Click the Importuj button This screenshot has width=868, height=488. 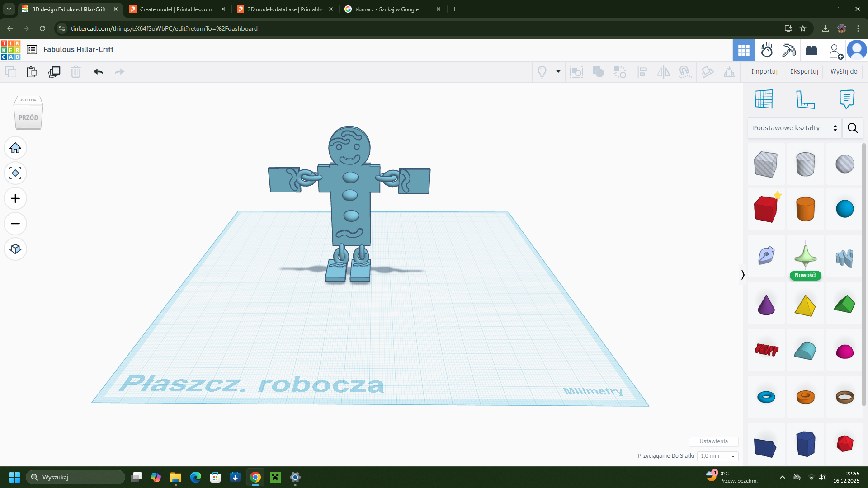[764, 71]
